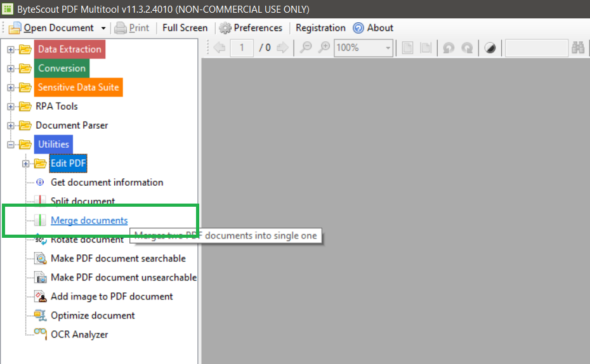Click Get document information
The height and width of the screenshot is (364, 590).
[x=107, y=183]
